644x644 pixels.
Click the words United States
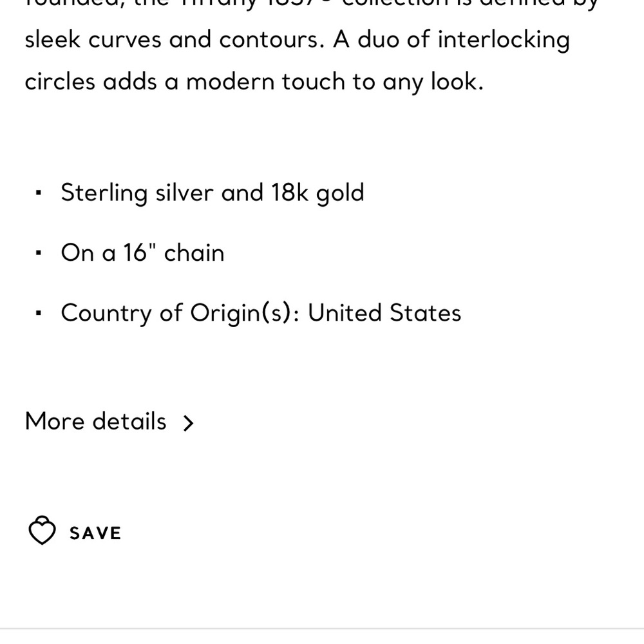coord(384,312)
